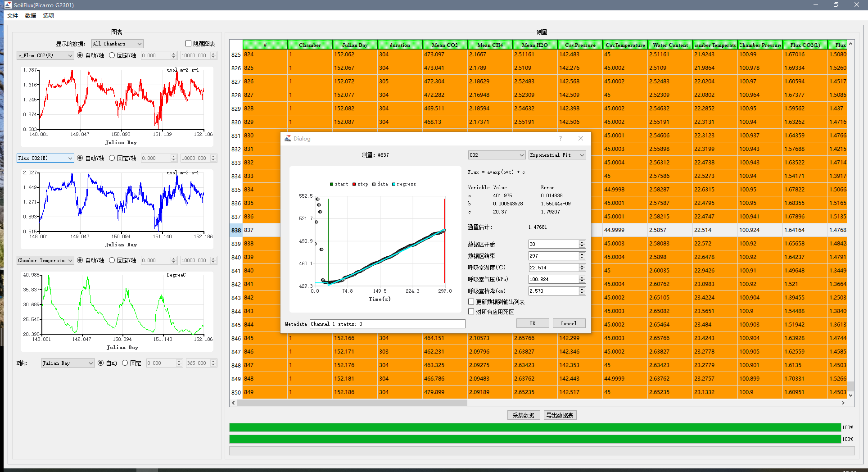Click the 导出数据表 button
Viewport: 868px width, 472px height.
point(560,415)
